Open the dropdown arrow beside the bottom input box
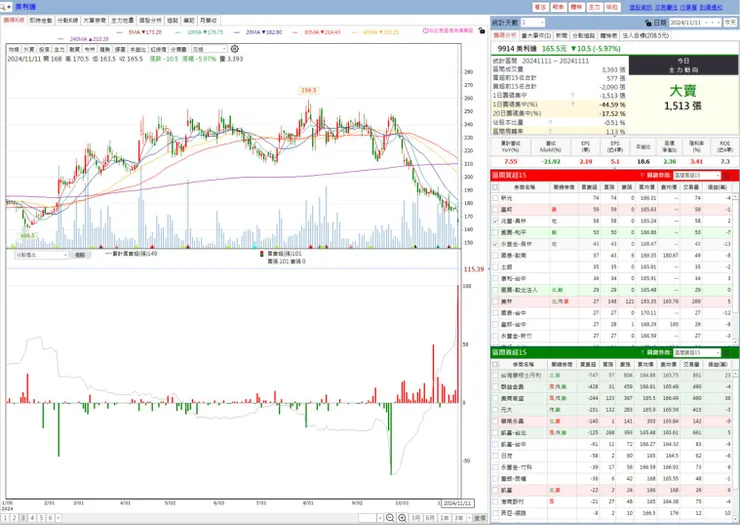Image resolution: width=740 pixels, height=525 pixels. click(380, 518)
